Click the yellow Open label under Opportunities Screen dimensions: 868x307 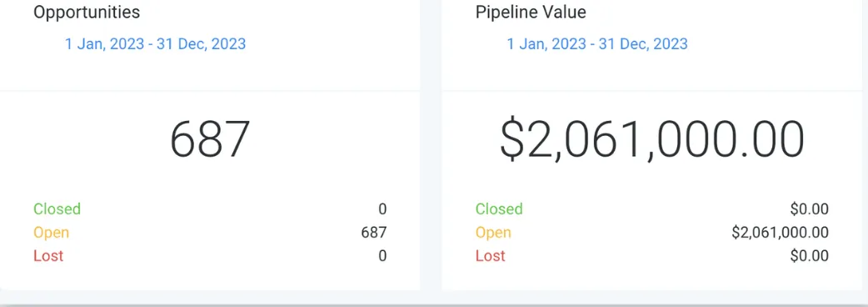51,233
